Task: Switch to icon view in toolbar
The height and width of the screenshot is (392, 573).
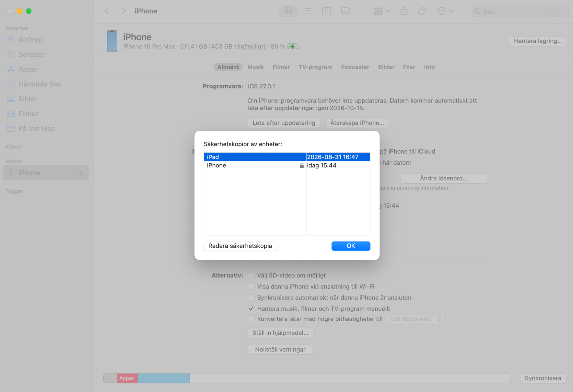Action: 288,11
